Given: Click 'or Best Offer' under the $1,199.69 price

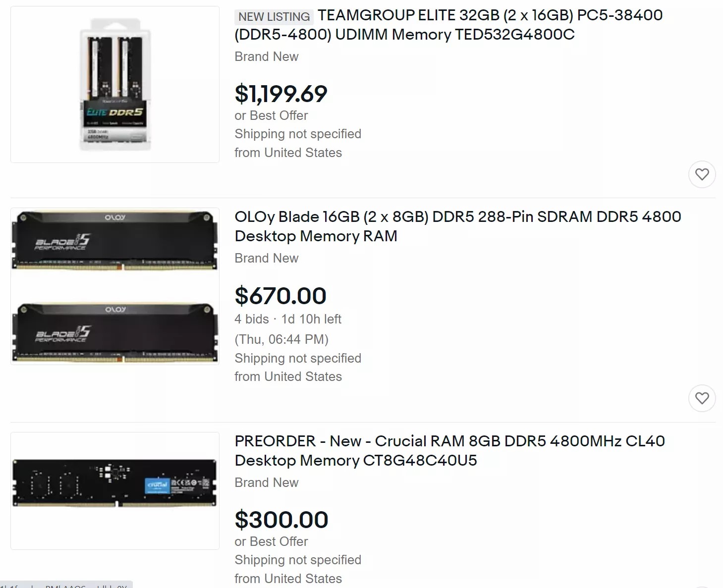Looking at the screenshot, I should (x=271, y=115).
